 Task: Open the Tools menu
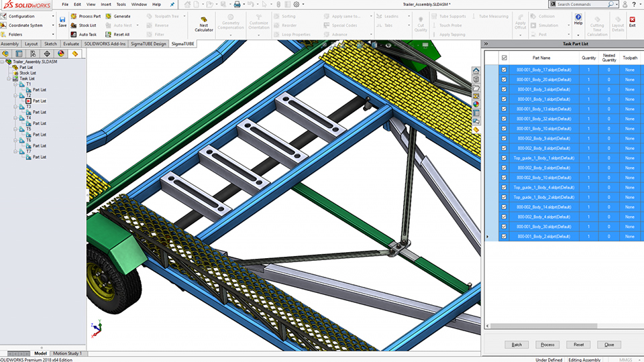121,5
